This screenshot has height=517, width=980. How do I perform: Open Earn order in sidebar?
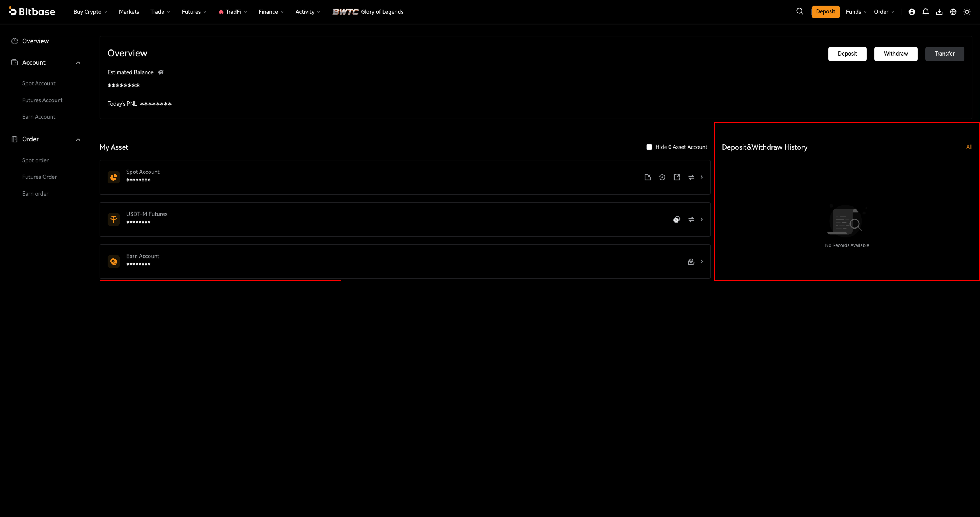coord(35,194)
